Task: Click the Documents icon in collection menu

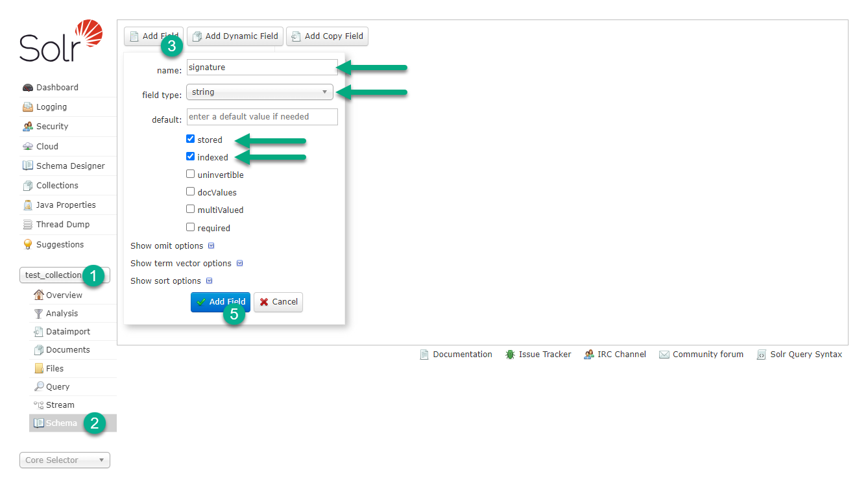Action: tap(38, 350)
